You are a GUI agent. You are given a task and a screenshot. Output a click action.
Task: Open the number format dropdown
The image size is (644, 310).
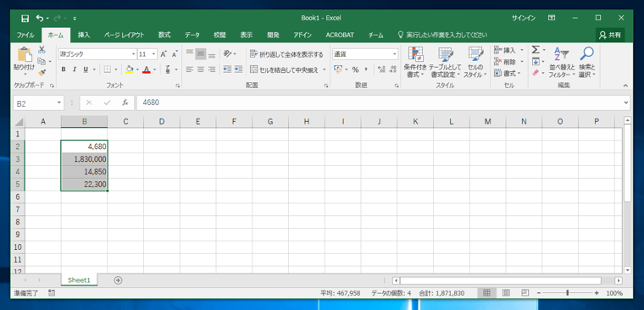coord(395,54)
